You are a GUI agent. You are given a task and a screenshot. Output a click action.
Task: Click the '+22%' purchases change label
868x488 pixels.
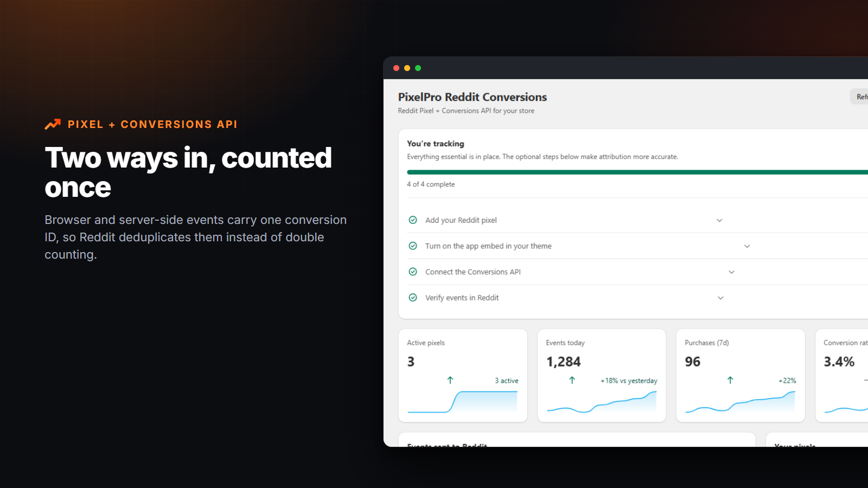(787, 381)
